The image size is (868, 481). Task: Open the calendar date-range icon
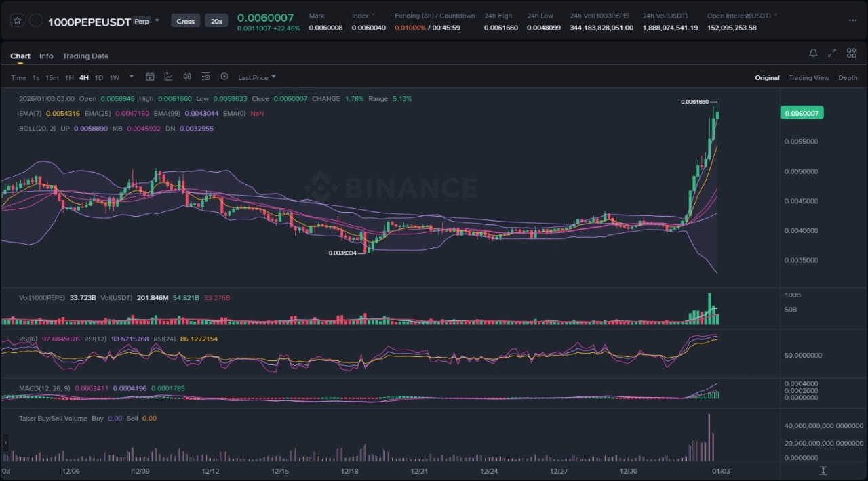151,77
